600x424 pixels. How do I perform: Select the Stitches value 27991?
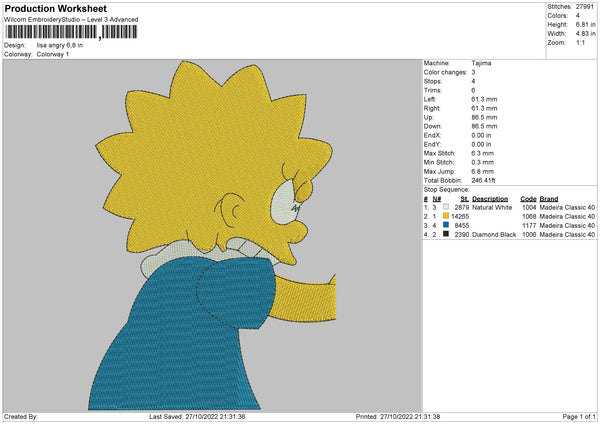click(585, 7)
